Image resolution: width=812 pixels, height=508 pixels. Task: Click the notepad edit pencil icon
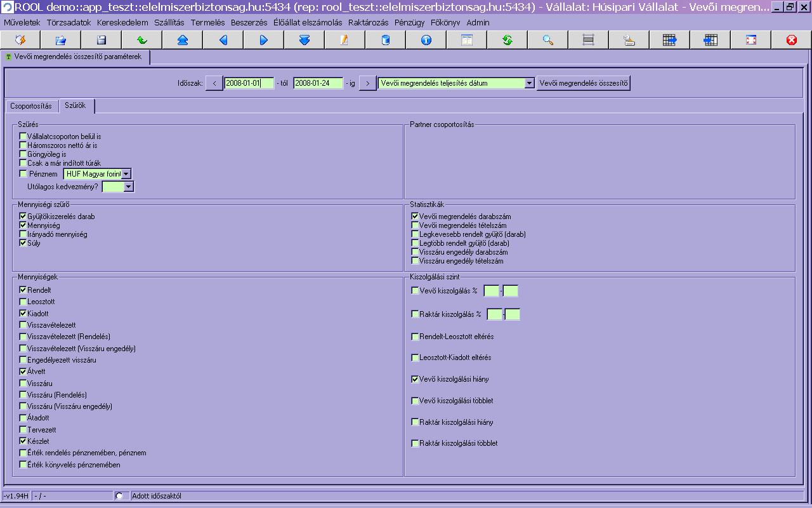(x=344, y=40)
